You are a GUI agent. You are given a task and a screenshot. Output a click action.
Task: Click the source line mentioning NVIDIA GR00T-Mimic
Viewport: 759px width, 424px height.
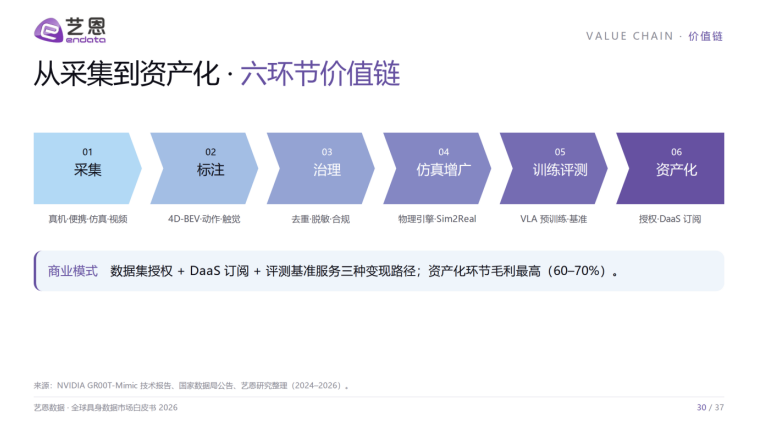pos(191,386)
